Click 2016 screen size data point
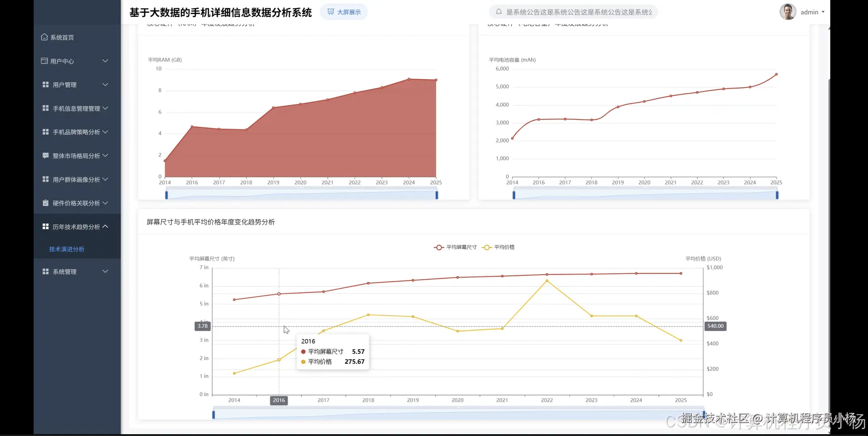The height and width of the screenshot is (436, 868). pos(279,294)
